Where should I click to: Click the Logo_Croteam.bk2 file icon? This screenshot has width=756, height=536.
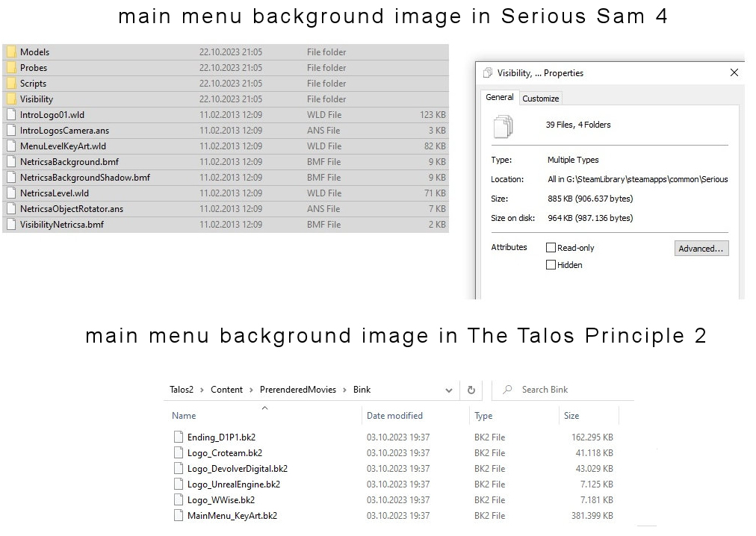point(179,452)
